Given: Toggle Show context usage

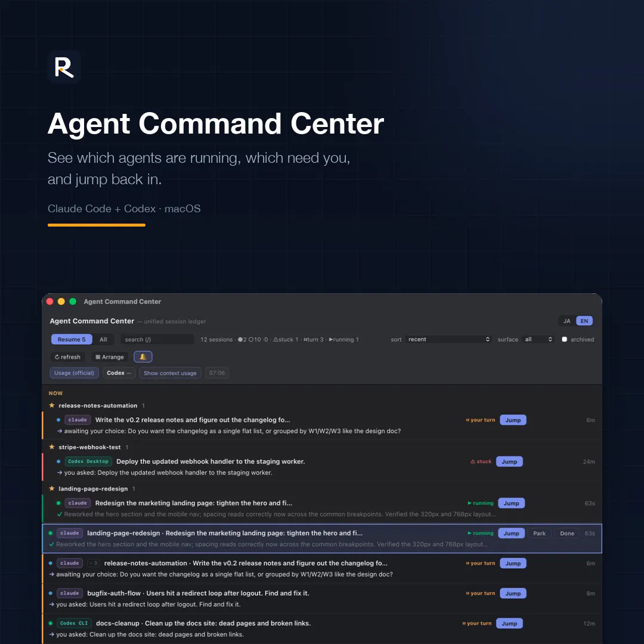Looking at the screenshot, I should tap(170, 373).
